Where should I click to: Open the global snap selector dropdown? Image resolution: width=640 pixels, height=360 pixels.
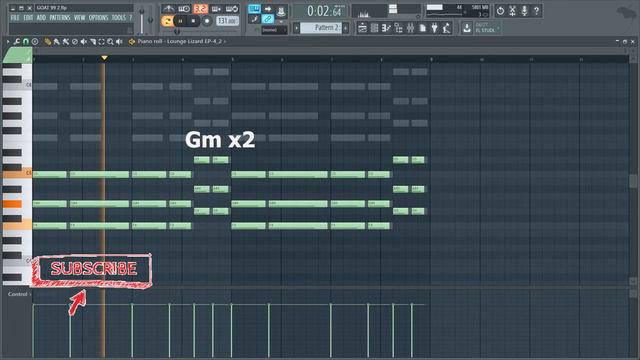point(274,30)
